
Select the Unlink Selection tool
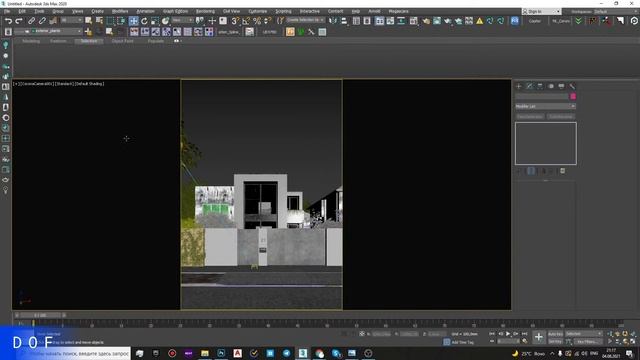(42, 21)
